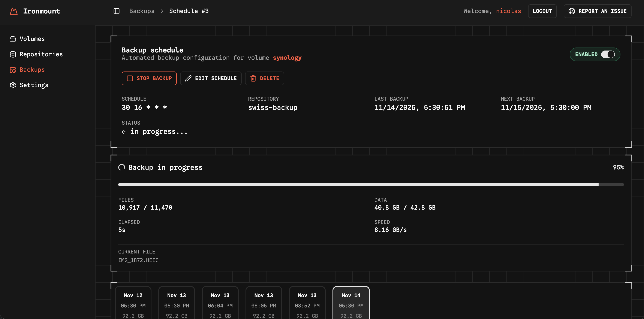Screen dimensions: 644x319
Task: Open the synology volume link
Action: (x=287, y=58)
